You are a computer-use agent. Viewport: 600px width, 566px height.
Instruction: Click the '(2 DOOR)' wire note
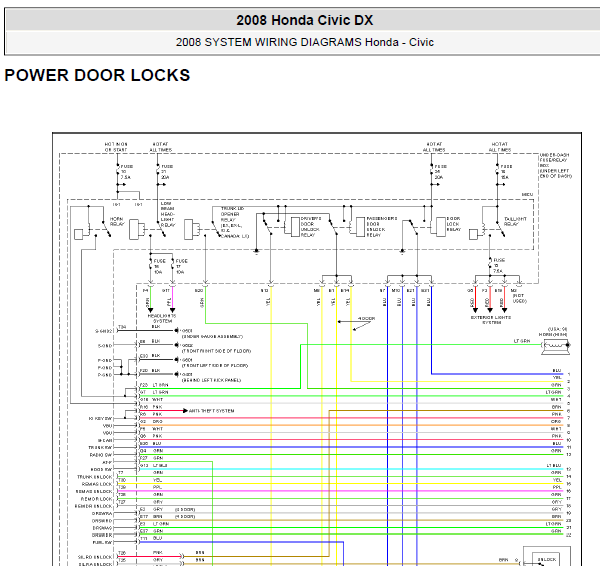pos(185,509)
